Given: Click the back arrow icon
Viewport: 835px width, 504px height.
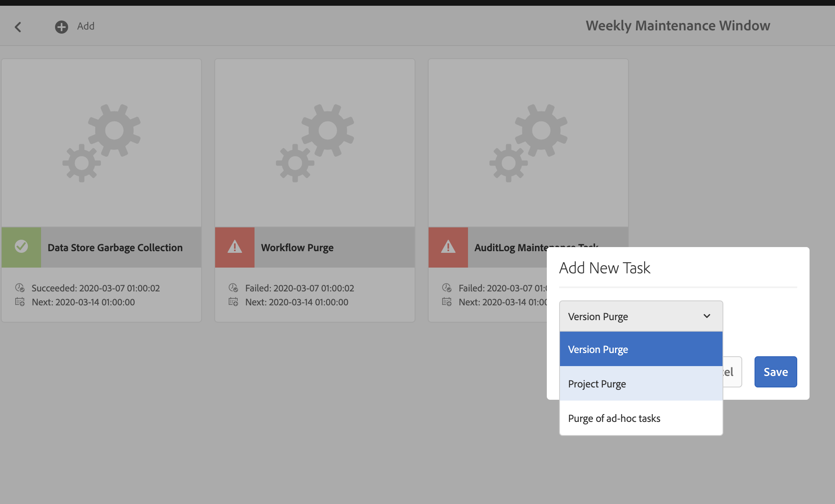Looking at the screenshot, I should click(18, 27).
